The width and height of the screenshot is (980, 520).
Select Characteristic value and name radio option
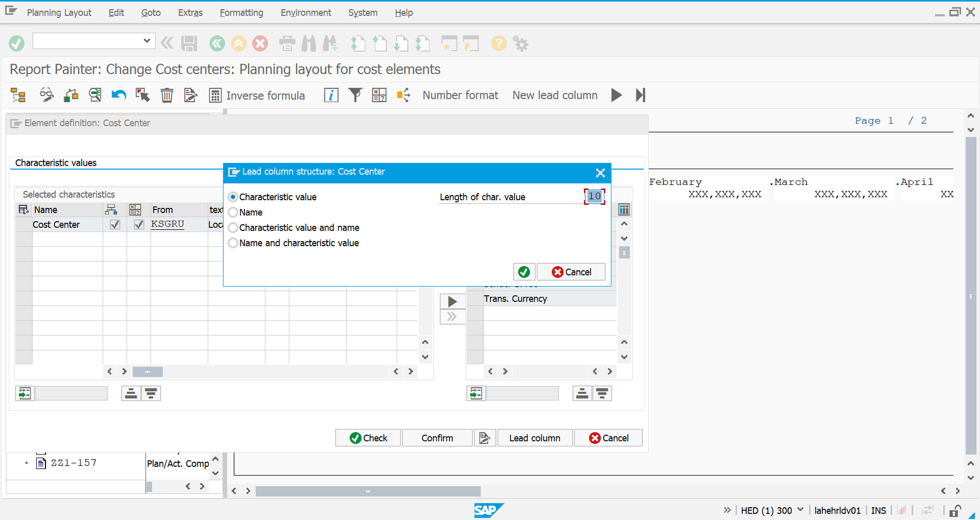(233, 228)
